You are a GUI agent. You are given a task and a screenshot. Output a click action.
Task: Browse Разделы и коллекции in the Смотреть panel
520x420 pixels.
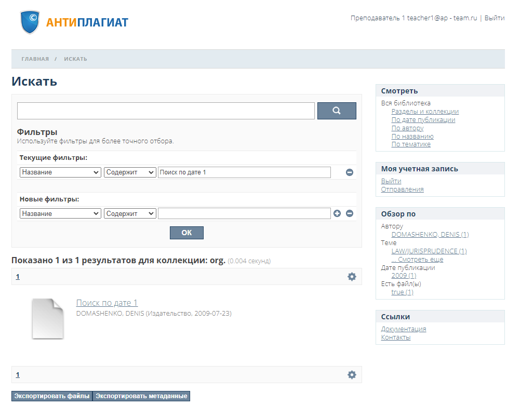pos(424,111)
